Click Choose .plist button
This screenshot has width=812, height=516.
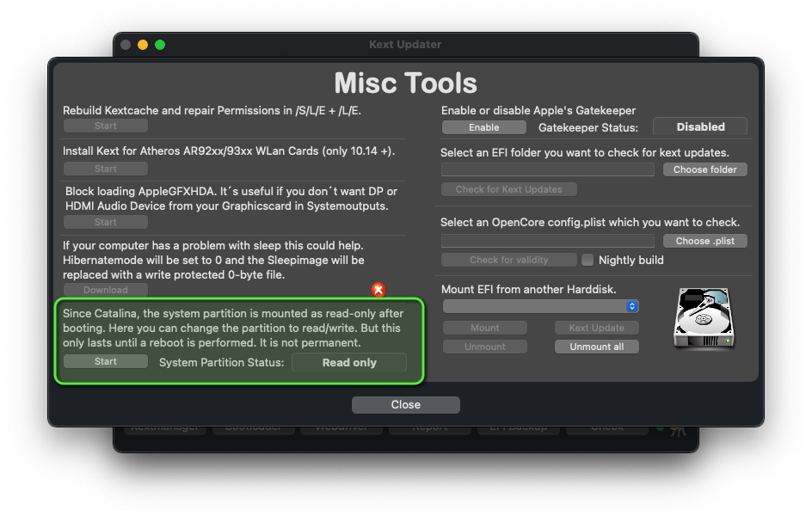coord(704,241)
